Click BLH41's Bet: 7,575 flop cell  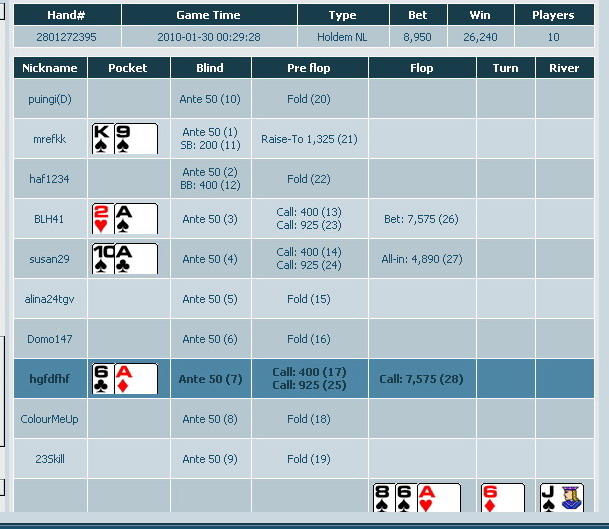pos(421,219)
